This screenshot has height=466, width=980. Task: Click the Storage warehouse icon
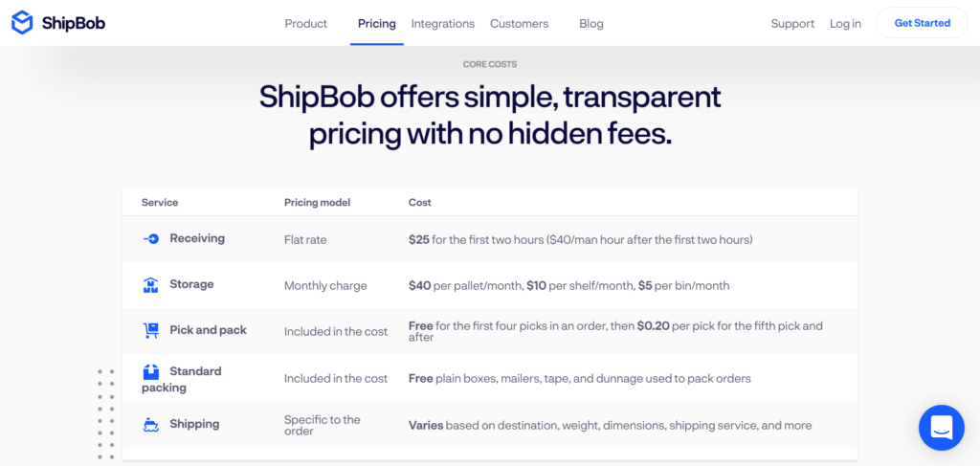click(x=150, y=285)
